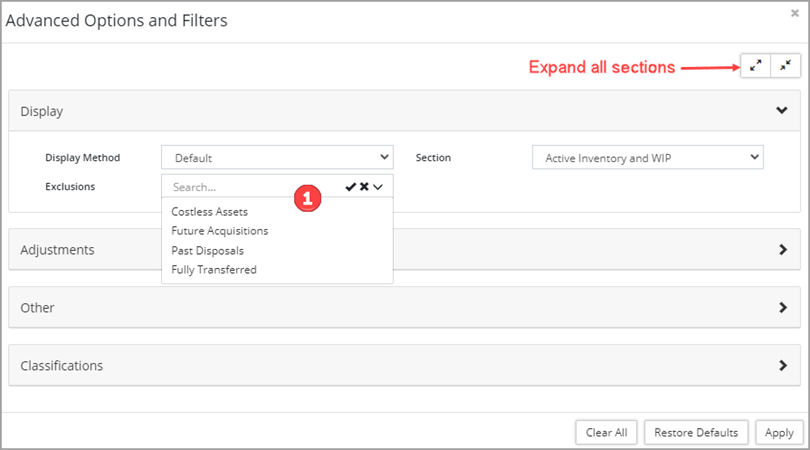Open the Section dropdown
810x450 pixels.
(647, 157)
